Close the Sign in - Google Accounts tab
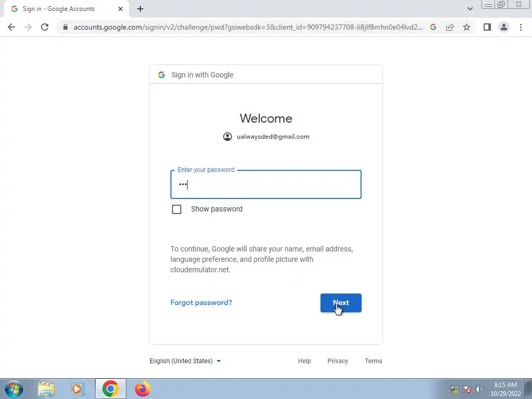Viewport: 532px width, 399px height. (x=121, y=9)
